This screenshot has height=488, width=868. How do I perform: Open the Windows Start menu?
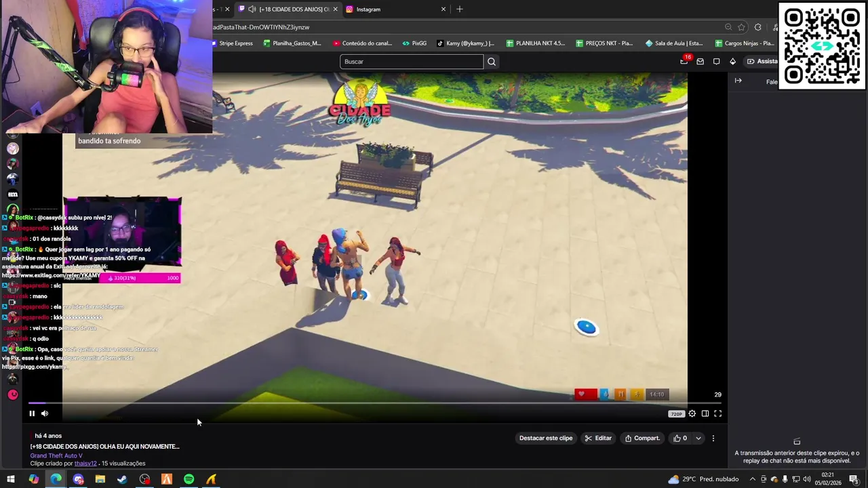pos(11,479)
